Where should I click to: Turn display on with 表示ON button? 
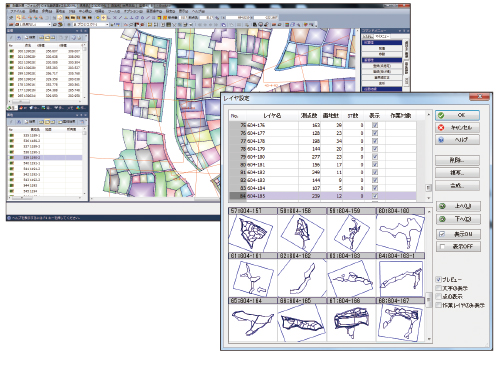pos(458,234)
